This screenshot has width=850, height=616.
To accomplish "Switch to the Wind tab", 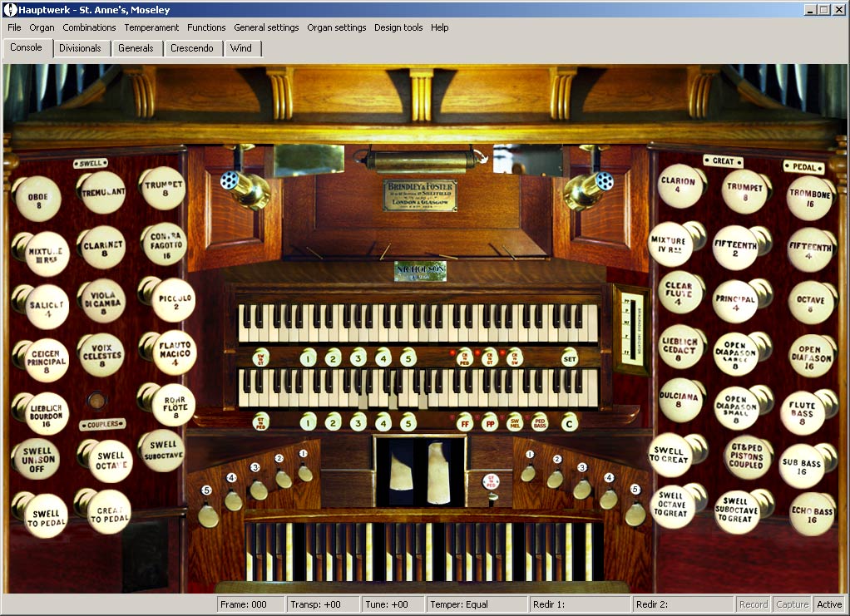I will [240, 48].
